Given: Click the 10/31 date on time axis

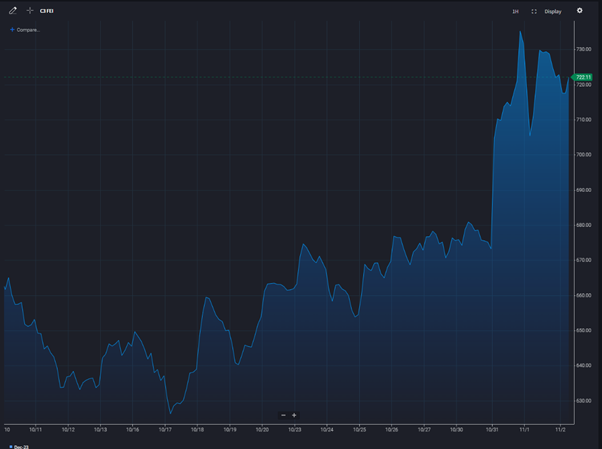Looking at the screenshot, I should [x=491, y=429].
